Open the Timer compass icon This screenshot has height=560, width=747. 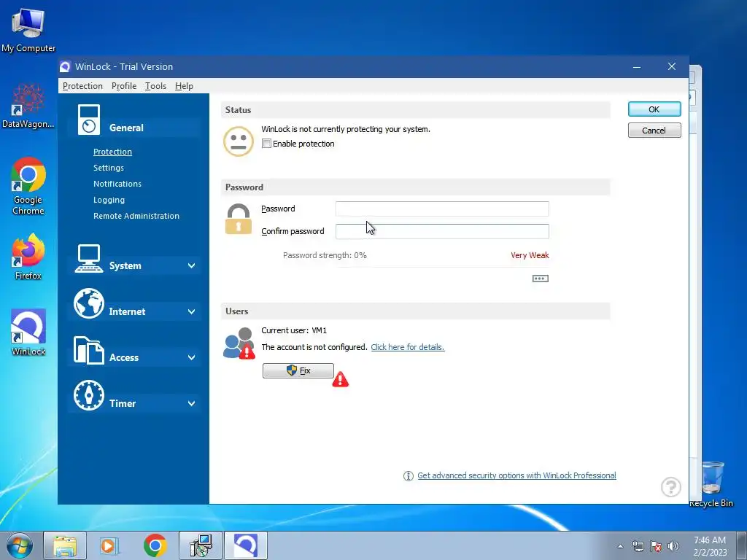tap(88, 395)
